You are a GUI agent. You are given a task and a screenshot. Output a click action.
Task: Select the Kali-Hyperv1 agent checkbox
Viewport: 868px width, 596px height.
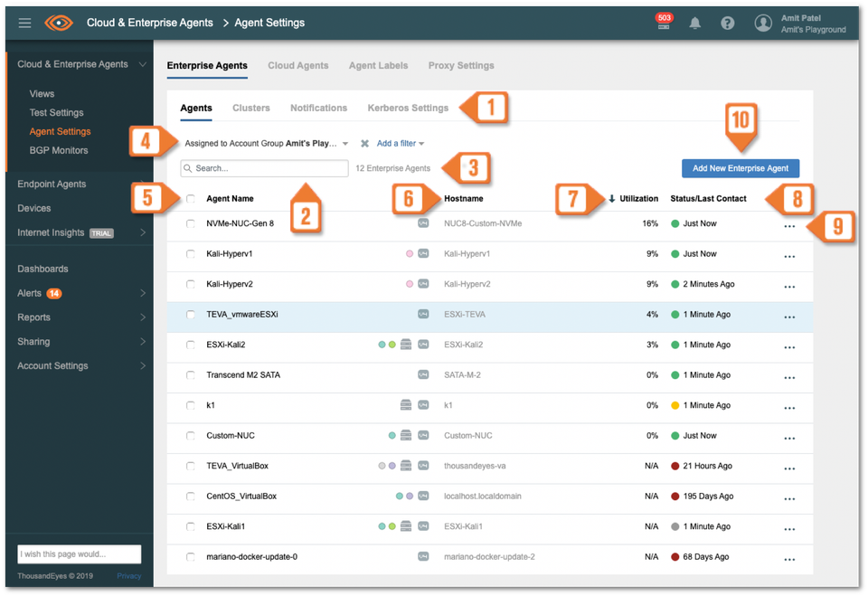191,254
